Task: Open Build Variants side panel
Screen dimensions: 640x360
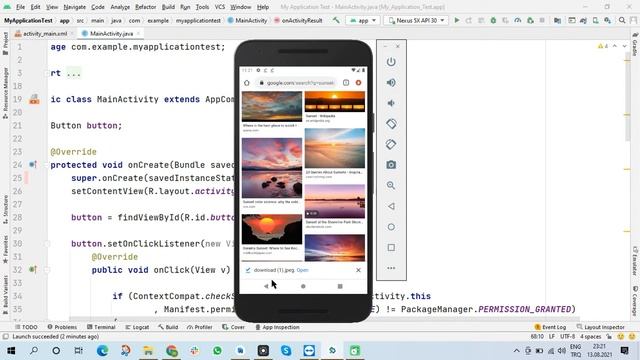Action: 5,295
